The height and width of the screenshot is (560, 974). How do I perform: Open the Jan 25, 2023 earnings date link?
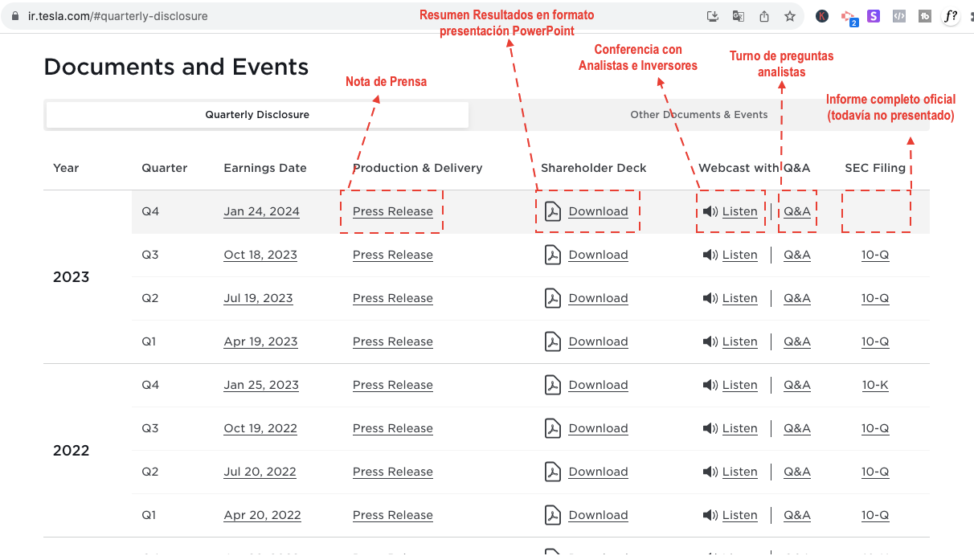261,385
